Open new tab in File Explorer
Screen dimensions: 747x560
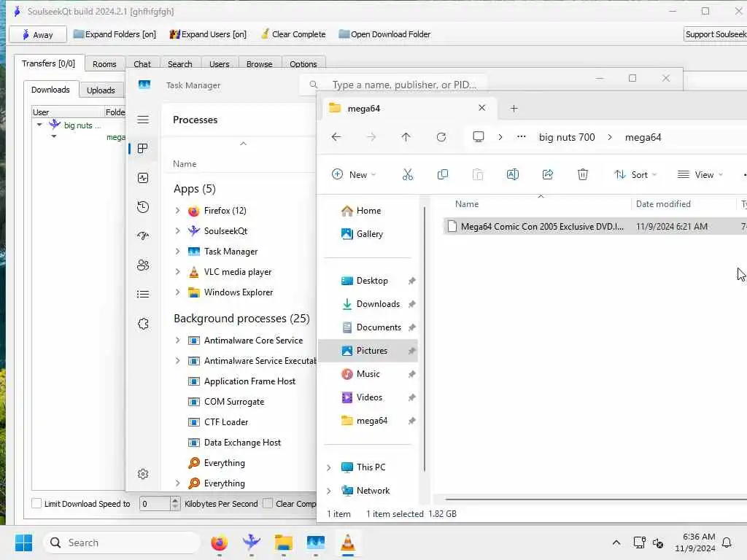click(514, 109)
